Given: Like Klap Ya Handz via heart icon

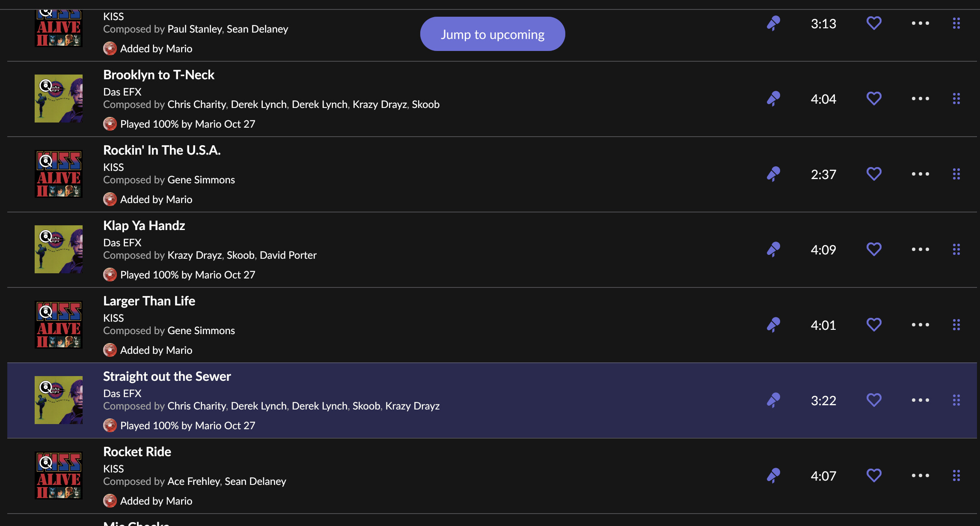Looking at the screenshot, I should pyautogui.click(x=874, y=250).
